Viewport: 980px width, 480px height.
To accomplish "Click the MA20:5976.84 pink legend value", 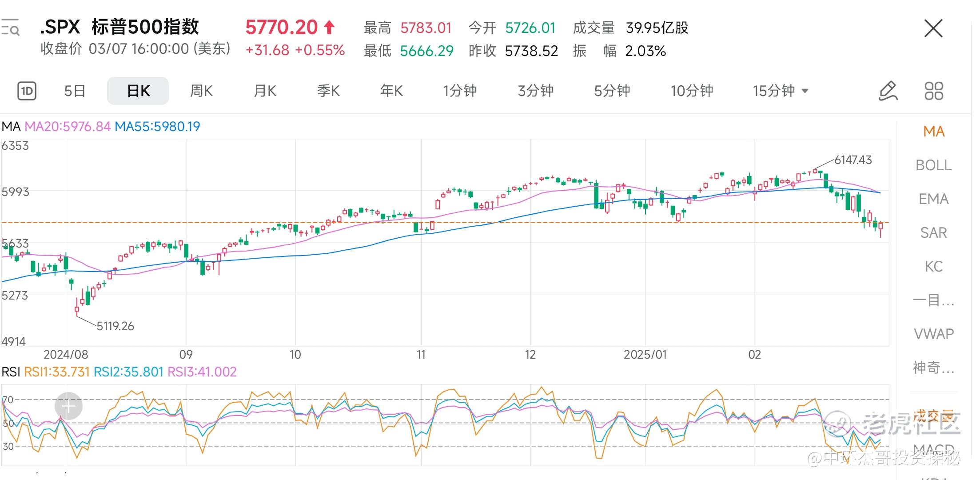I will (68, 127).
